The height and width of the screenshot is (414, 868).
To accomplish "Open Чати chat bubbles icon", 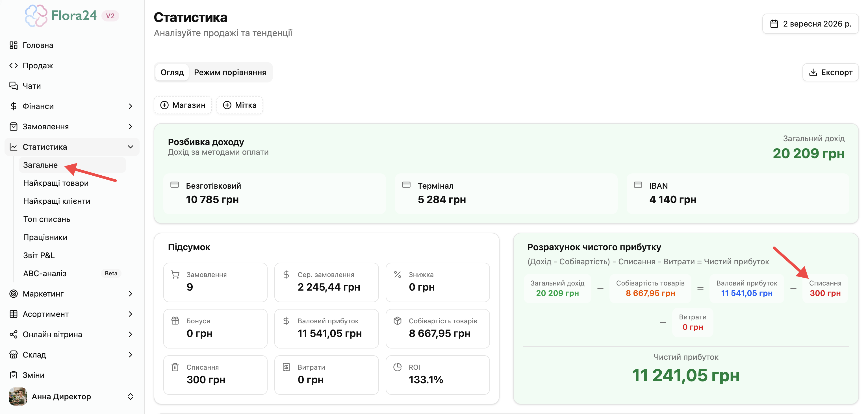I will tap(14, 86).
